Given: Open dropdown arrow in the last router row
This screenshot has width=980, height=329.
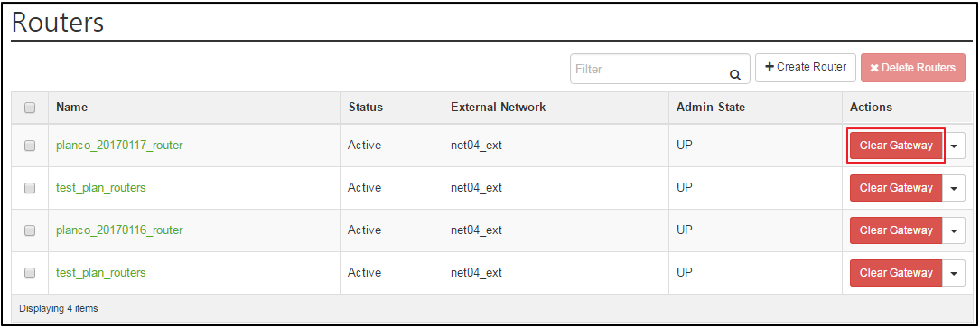Looking at the screenshot, I should click(x=954, y=273).
